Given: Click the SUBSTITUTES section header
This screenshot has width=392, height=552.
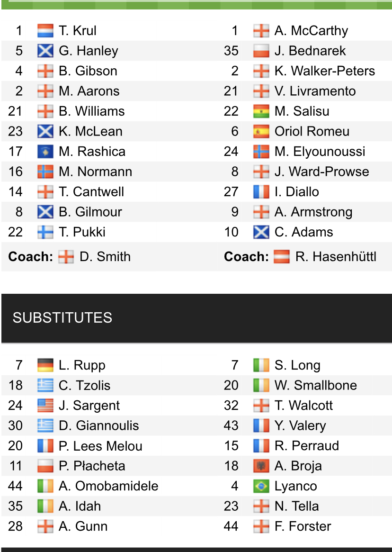Looking at the screenshot, I should click(x=62, y=317).
